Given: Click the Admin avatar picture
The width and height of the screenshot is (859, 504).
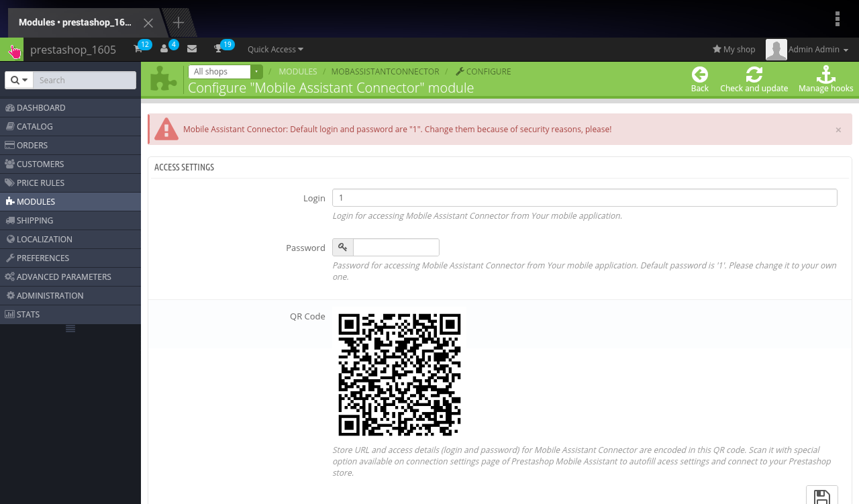Looking at the screenshot, I should tap(776, 50).
